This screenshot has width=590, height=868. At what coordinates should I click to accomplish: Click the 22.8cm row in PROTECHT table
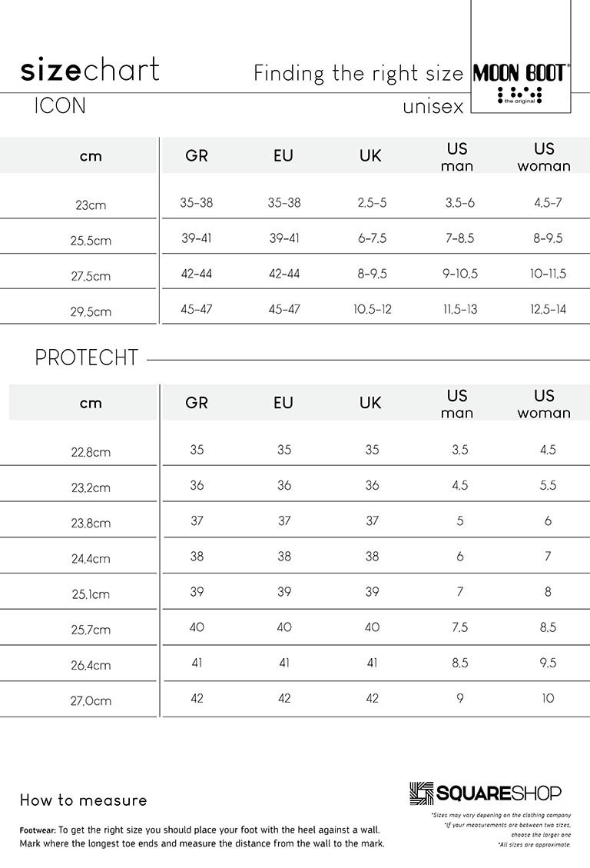click(x=295, y=450)
